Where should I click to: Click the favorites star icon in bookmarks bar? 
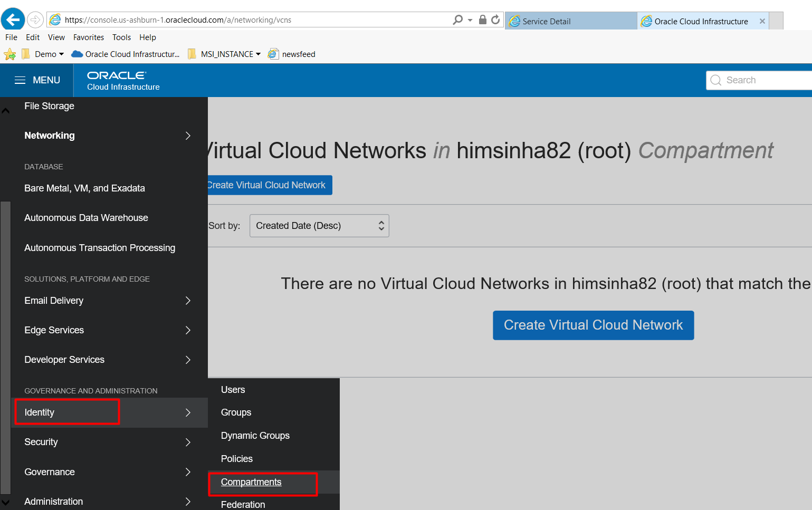coord(9,54)
